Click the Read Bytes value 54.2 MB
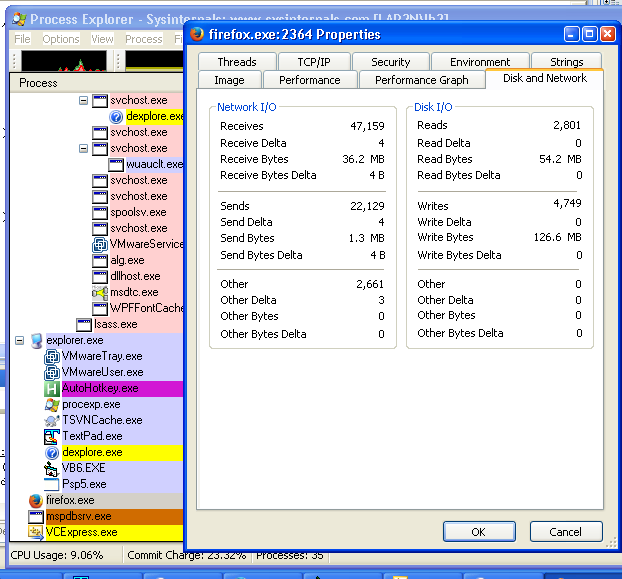The image size is (622, 579). (x=560, y=159)
